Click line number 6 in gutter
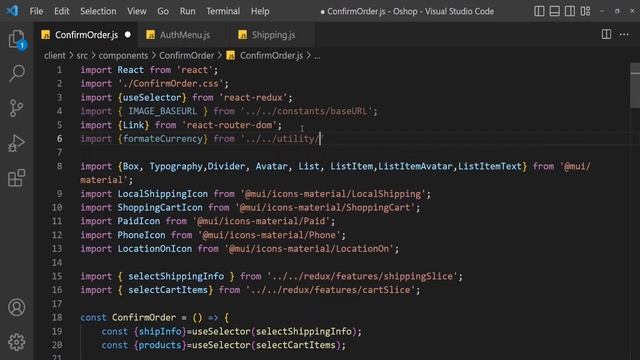Screen dimensions: 640x360 coord(60,139)
